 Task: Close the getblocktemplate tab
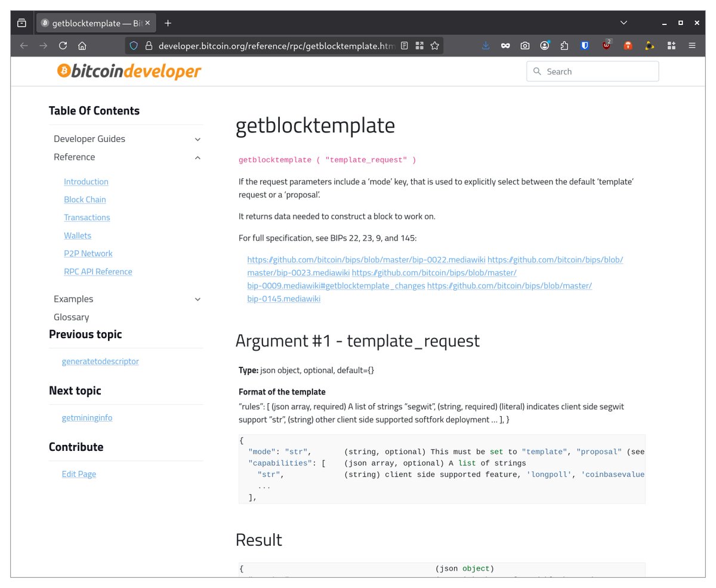click(148, 23)
